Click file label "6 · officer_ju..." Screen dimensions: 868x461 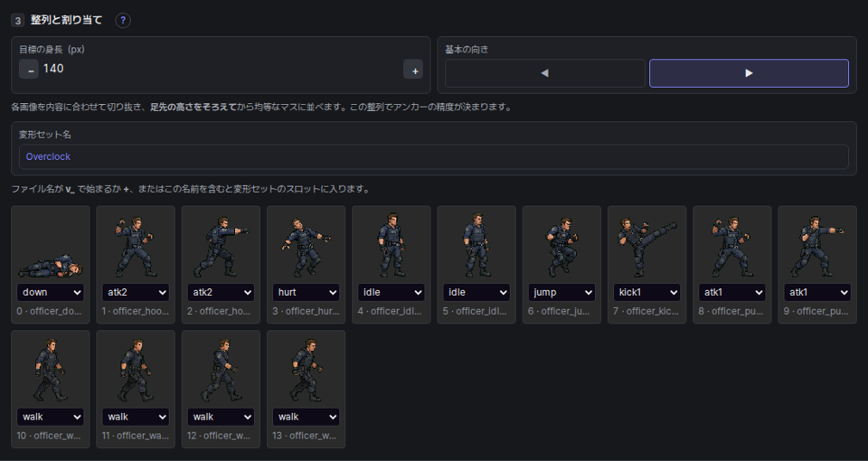(559, 311)
